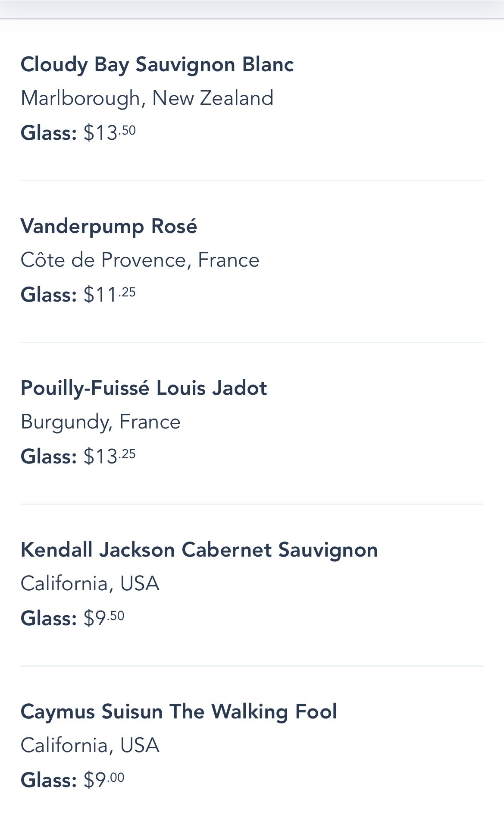Open the Cloudy Bay Sauvignon Blanc item

pos(157,65)
